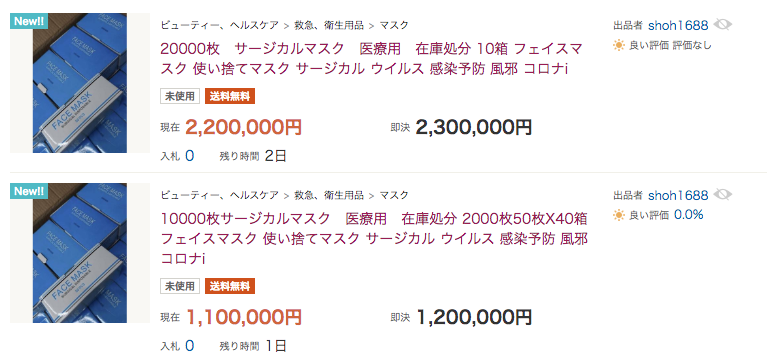
Task: Click seller shoh1688 in first listing
Action: (x=678, y=25)
